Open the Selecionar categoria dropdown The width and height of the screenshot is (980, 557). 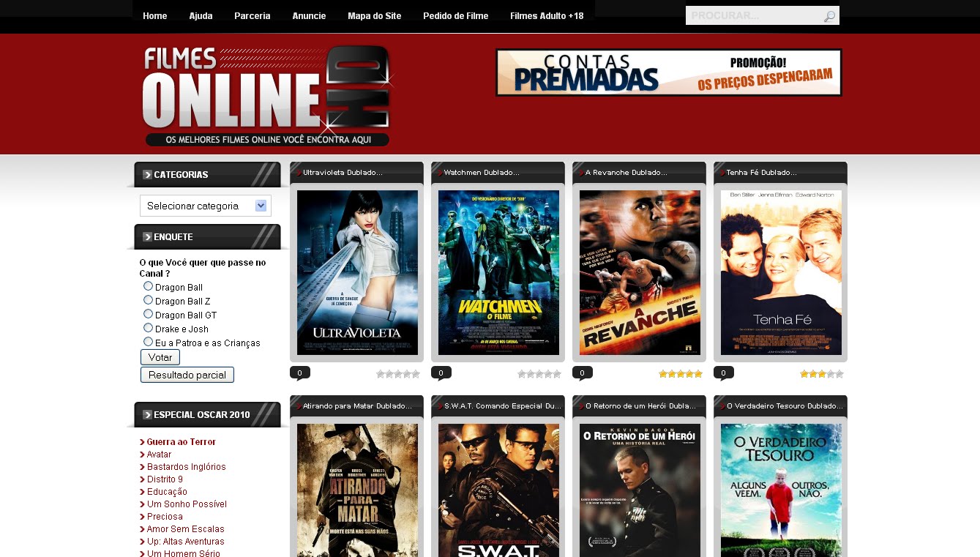(206, 206)
